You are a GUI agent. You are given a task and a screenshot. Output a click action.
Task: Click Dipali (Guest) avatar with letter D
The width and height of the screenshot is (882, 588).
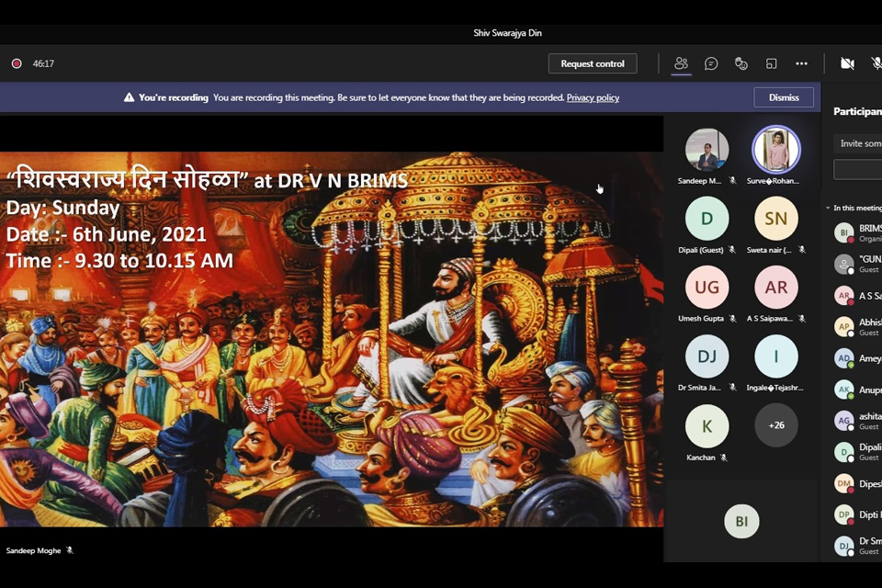(707, 219)
